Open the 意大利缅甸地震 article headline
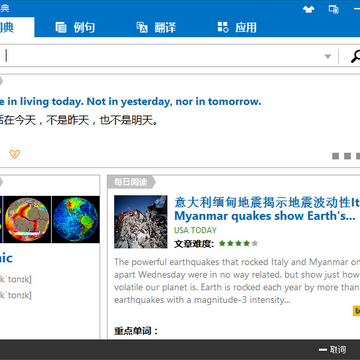This screenshot has width=360, height=360. [267, 202]
